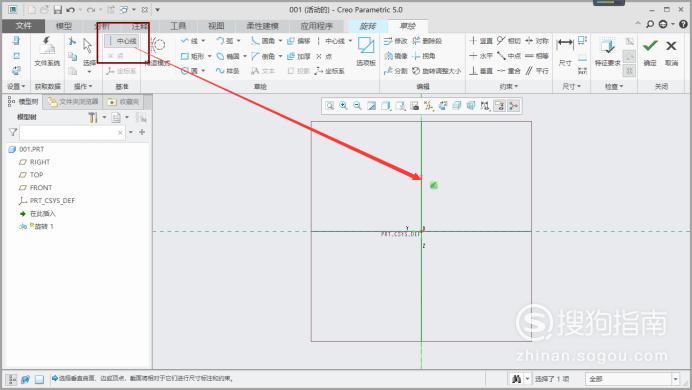
Task: Click the 镜像 mirror tool
Action: (x=395, y=56)
